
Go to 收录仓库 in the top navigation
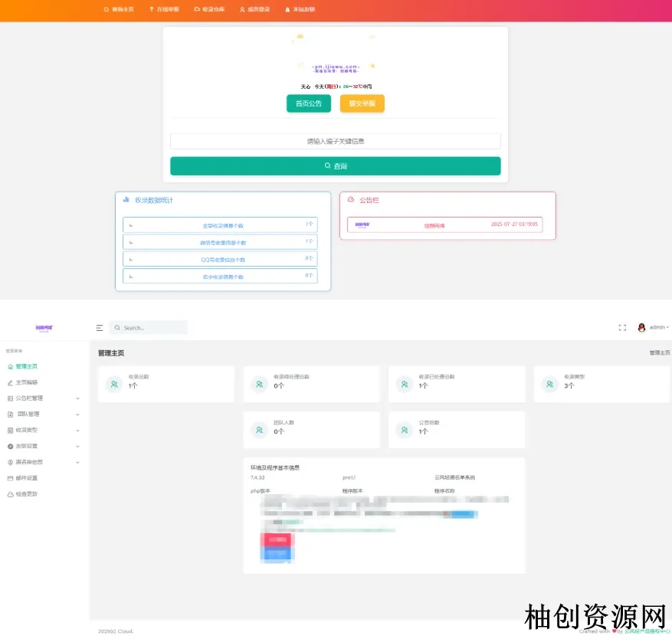coord(210,10)
